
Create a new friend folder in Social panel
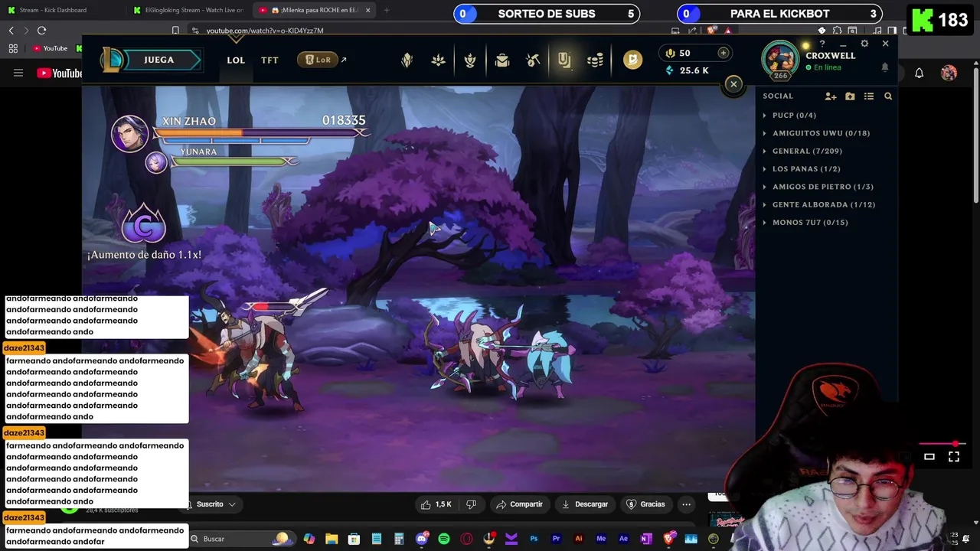[850, 96]
